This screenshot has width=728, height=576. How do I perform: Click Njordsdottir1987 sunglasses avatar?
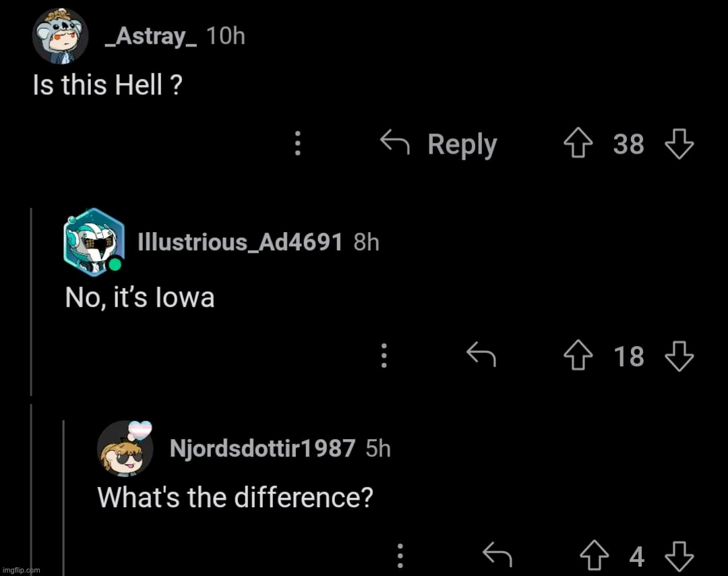pyautogui.click(x=125, y=448)
